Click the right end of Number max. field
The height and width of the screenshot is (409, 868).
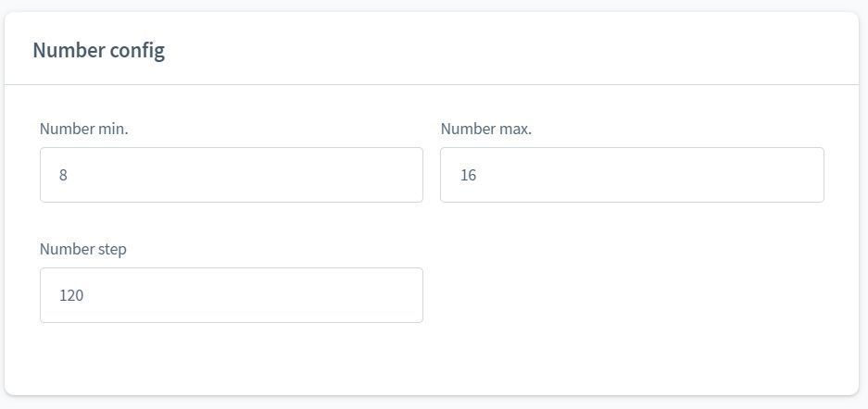pos(808,175)
